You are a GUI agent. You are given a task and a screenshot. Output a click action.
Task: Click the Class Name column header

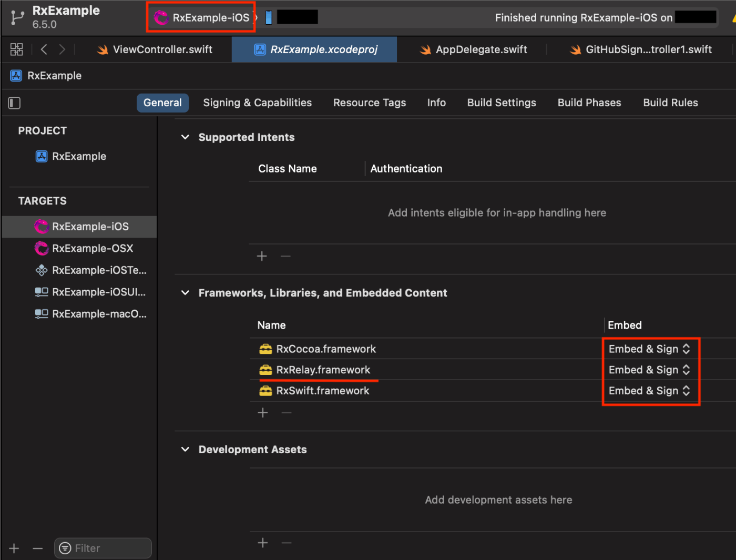click(288, 169)
